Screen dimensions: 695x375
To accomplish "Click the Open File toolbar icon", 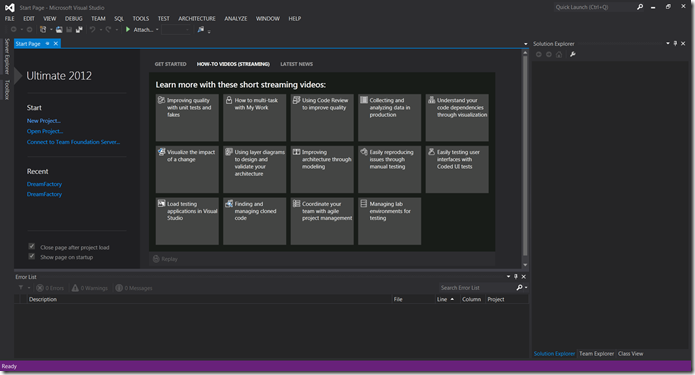I will click(x=59, y=30).
